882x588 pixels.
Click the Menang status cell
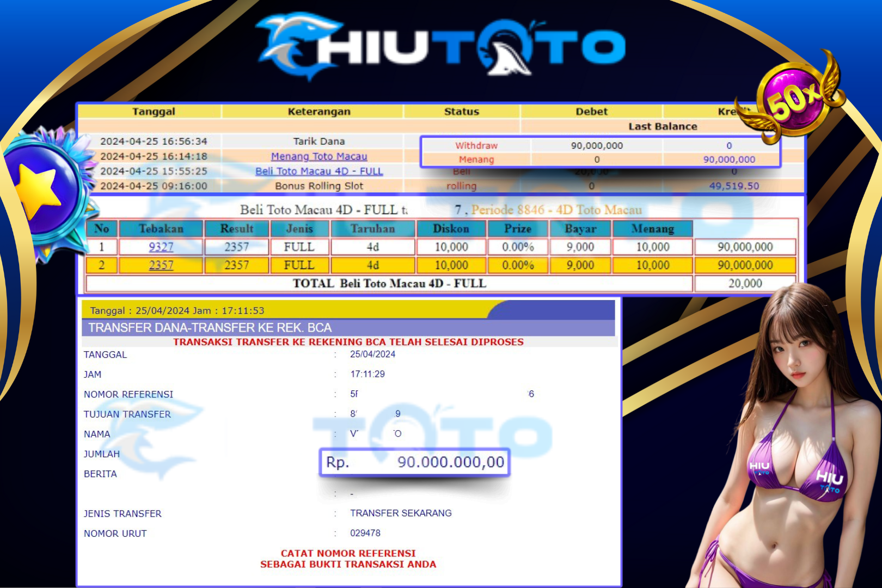476,160
